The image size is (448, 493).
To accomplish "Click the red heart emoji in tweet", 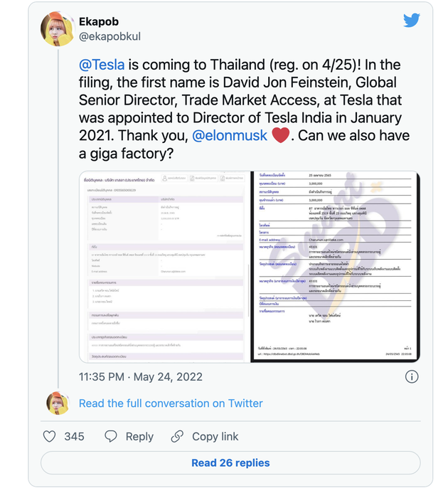I will pyautogui.click(x=280, y=135).
